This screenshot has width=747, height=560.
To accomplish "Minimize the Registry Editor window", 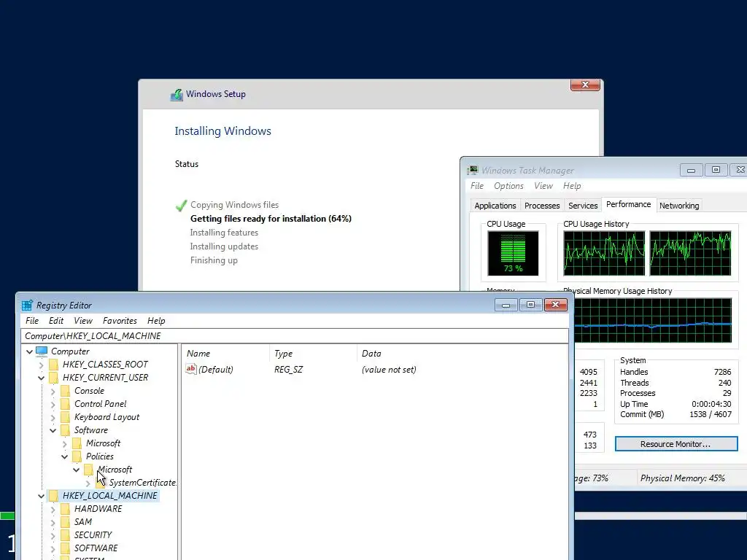I will coord(506,305).
